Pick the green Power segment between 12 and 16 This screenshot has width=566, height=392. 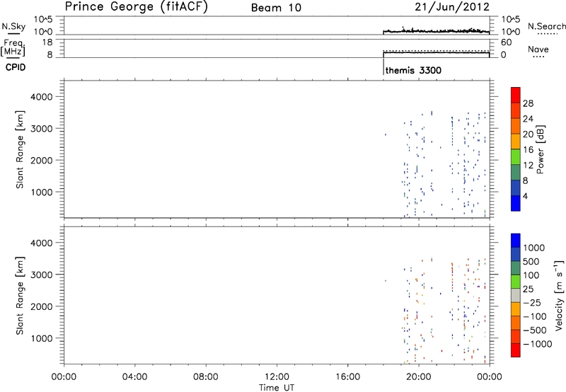[516, 157]
